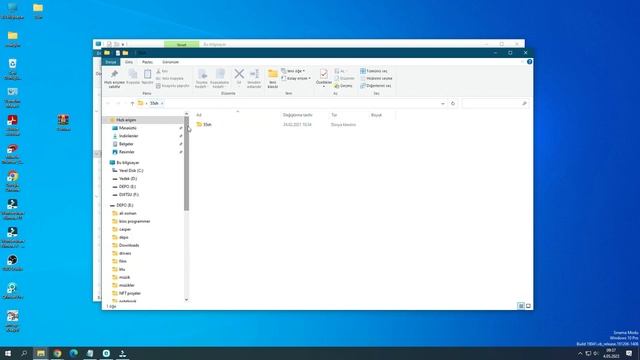The width and height of the screenshot is (640, 360).
Task: Click the Edge icon in the taskbar
Action: [x=73, y=353]
